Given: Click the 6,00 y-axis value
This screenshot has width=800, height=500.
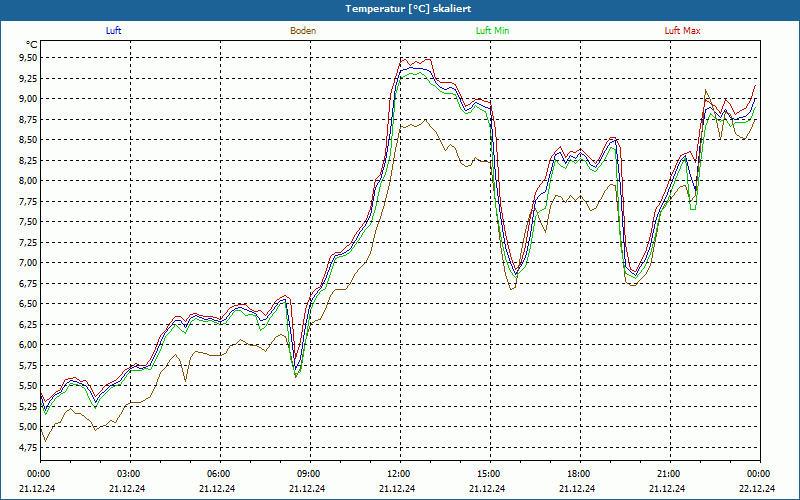Looking at the screenshot, I should [27, 345].
